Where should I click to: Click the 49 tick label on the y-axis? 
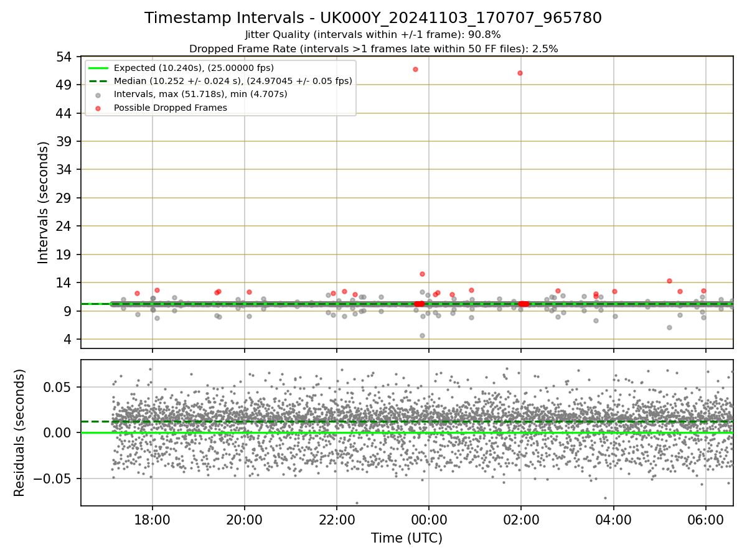(x=65, y=85)
